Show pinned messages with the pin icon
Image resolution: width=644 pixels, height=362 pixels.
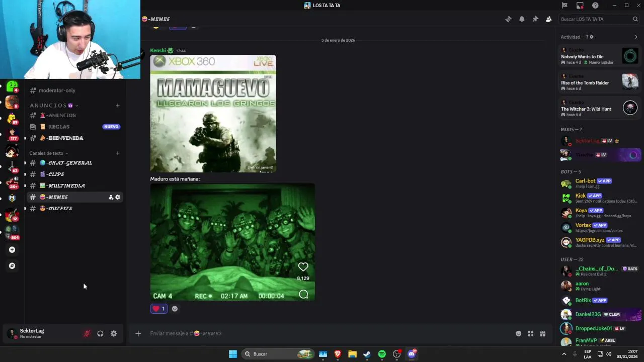pos(535,19)
